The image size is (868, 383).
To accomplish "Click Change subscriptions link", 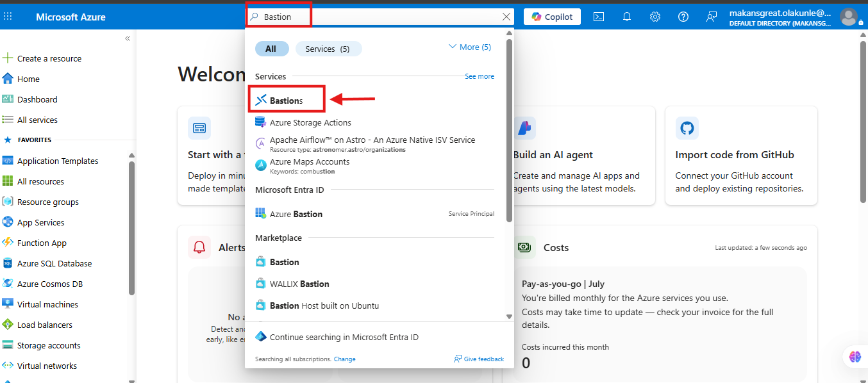I will click(x=344, y=359).
